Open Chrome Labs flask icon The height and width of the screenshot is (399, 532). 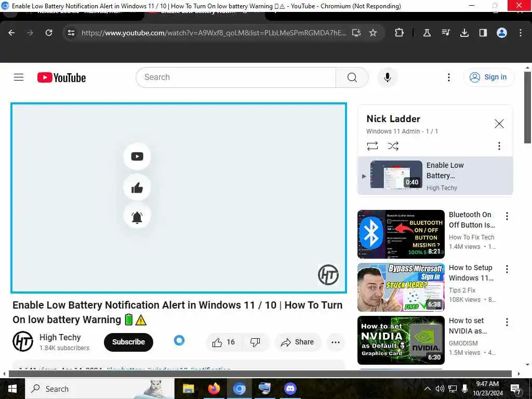click(x=427, y=33)
